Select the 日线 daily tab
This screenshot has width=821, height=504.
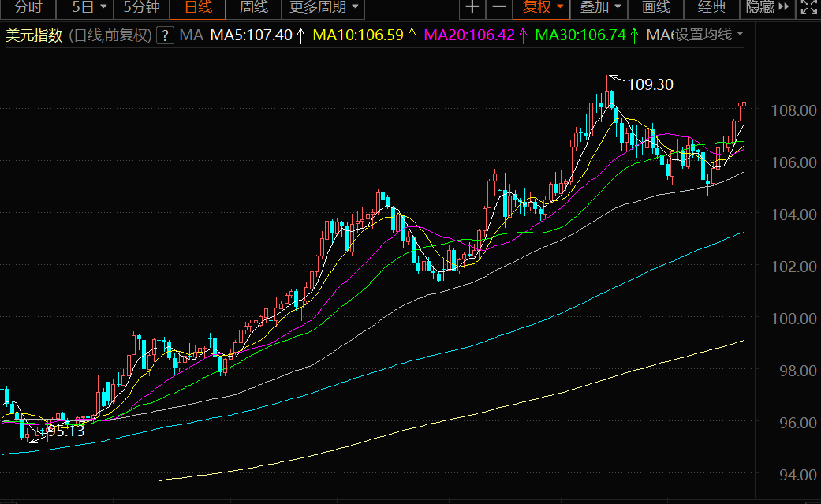tap(198, 8)
